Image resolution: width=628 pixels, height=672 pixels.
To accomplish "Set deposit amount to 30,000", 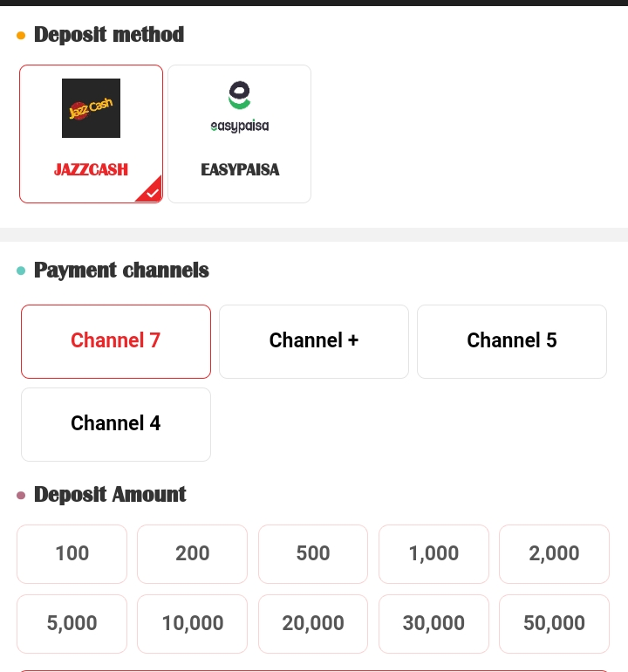I will pyautogui.click(x=433, y=624).
